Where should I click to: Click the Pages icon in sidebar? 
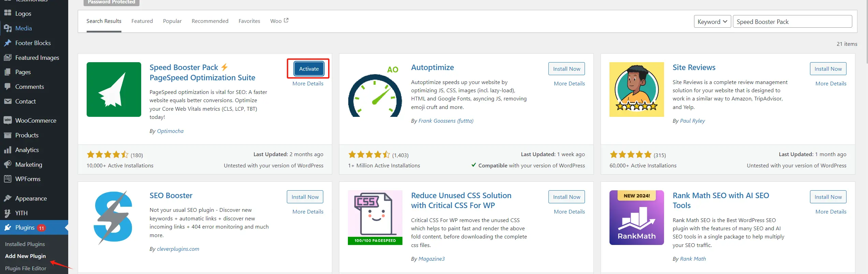click(x=8, y=72)
